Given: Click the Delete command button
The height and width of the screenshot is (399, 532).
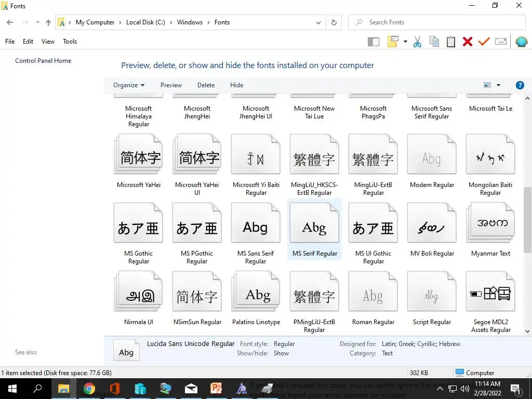Looking at the screenshot, I should (x=206, y=85).
